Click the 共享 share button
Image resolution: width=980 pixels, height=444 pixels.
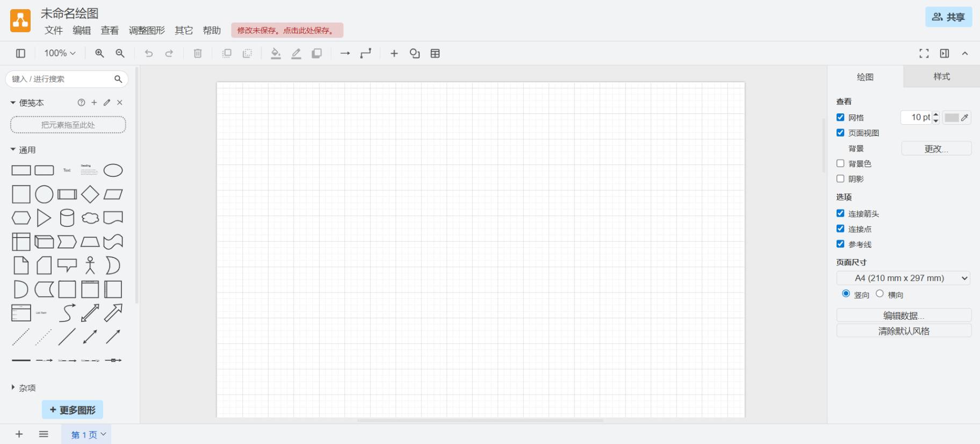[948, 17]
